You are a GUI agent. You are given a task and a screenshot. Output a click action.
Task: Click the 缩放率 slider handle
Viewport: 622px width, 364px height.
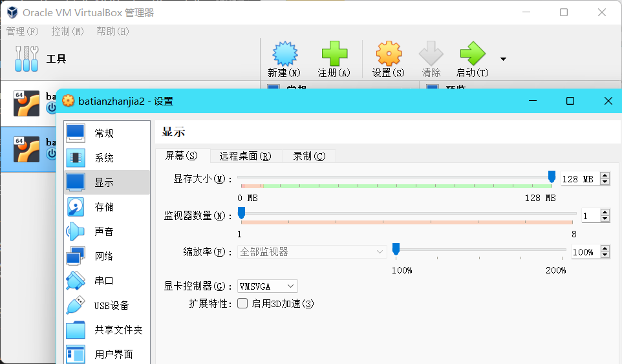(396, 249)
